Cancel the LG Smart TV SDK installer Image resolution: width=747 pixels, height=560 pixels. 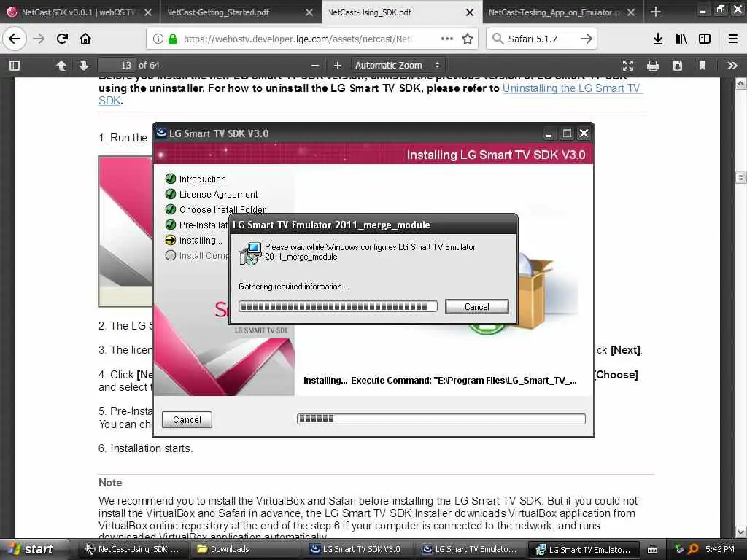point(187,419)
